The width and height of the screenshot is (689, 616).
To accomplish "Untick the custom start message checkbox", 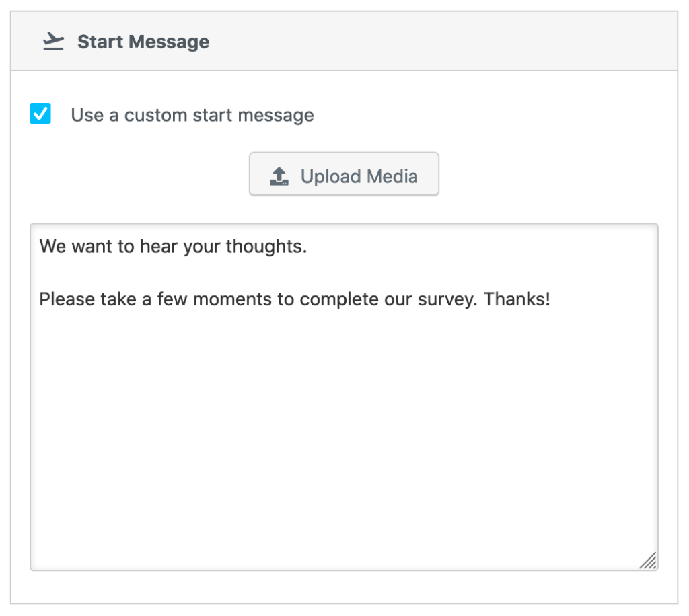I will point(40,114).
